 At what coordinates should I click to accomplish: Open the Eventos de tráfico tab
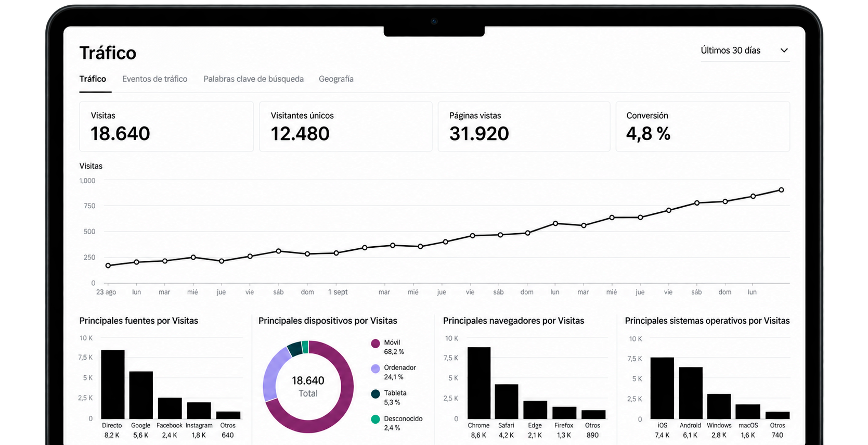(x=154, y=79)
